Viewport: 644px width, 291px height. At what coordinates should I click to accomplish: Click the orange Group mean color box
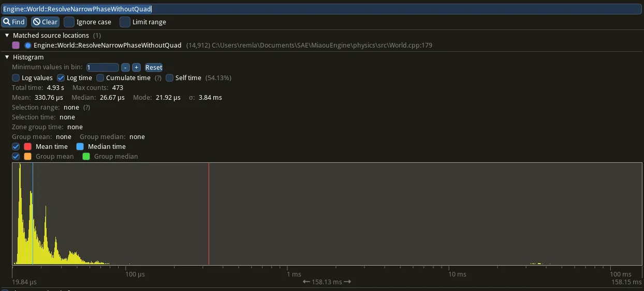[x=28, y=157]
